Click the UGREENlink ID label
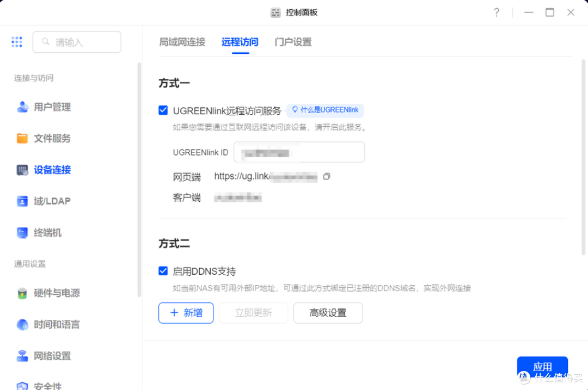The width and height of the screenshot is (588, 390). click(x=200, y=152)
